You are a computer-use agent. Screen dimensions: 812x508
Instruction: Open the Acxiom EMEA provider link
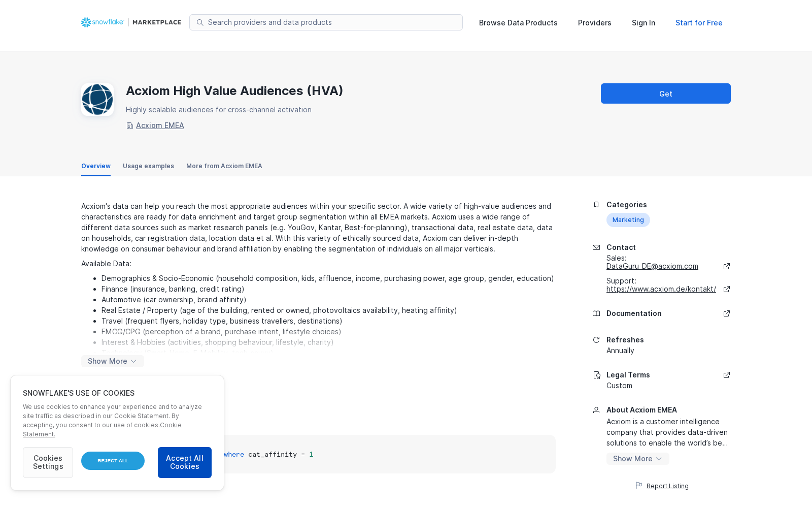coord(160,125)
